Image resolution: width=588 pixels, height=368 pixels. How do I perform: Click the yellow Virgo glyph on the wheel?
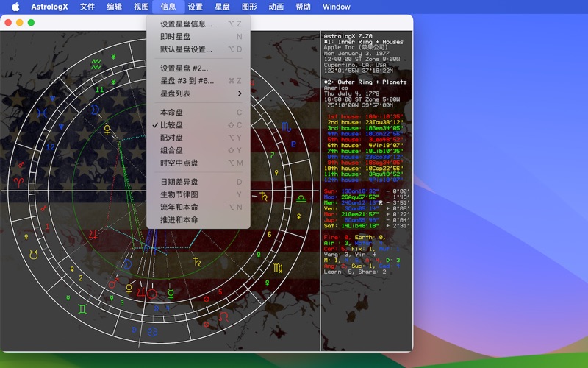[278, 268]
